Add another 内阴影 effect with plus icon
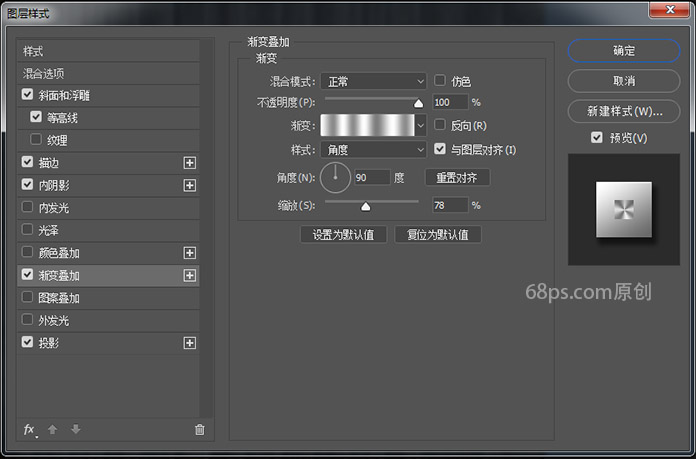Screen dimensions: 696x459 click(190, 186)
